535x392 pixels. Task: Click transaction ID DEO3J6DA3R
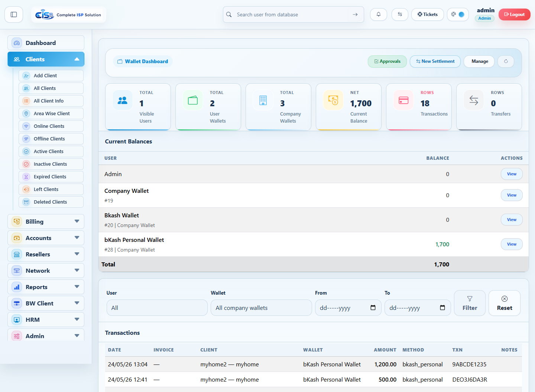[x=470, y=380]
